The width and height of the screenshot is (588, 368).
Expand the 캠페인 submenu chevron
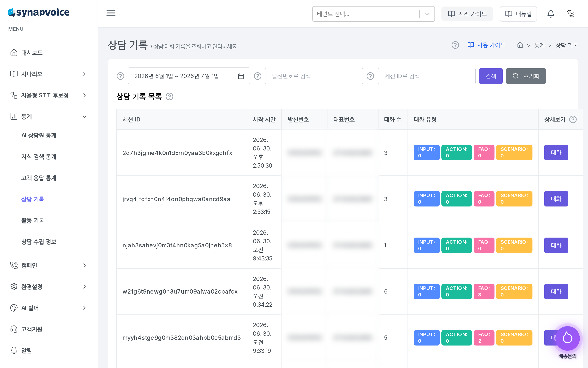tap(84, 265)
